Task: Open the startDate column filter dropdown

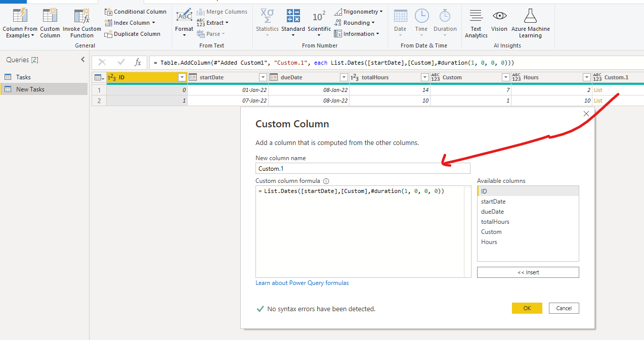Action: pyautogui.click(x=263, y=77)
